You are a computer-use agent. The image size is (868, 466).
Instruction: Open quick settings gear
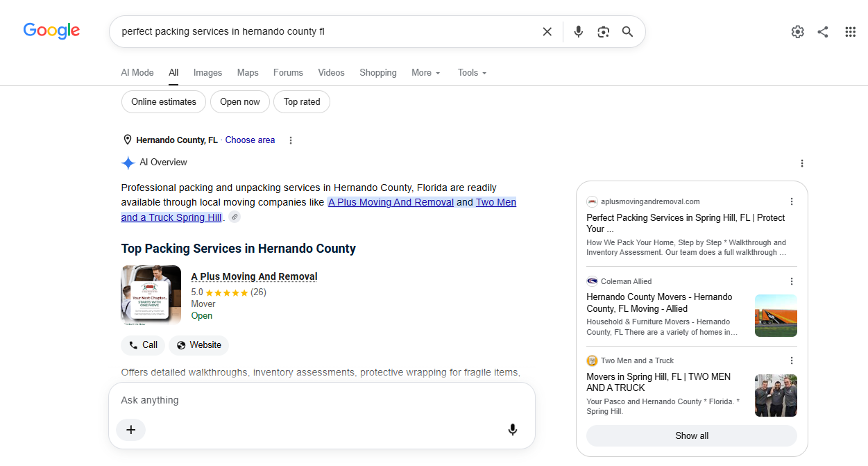(798, 32)
